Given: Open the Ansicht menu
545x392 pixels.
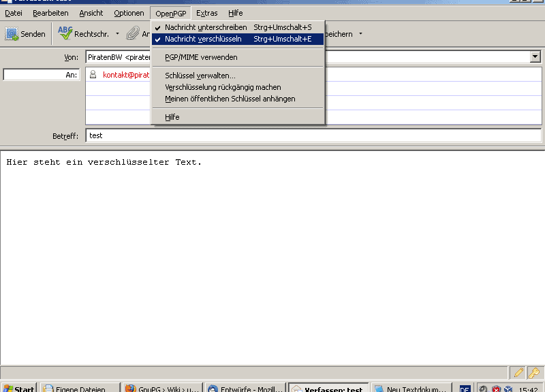Looking at the screenshot, I should click(91, 13).
